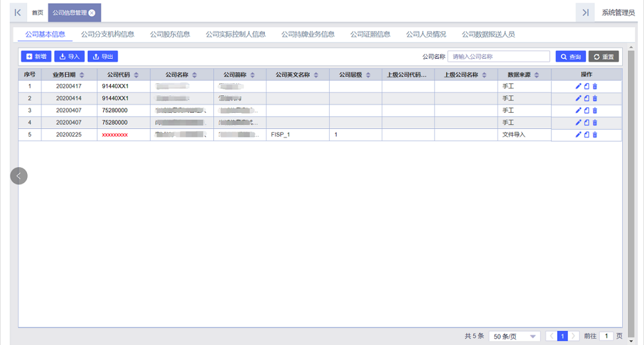Screen dimensions: 644x345
Task: Switch to 公司股东信息 tab
Action: 170,34
